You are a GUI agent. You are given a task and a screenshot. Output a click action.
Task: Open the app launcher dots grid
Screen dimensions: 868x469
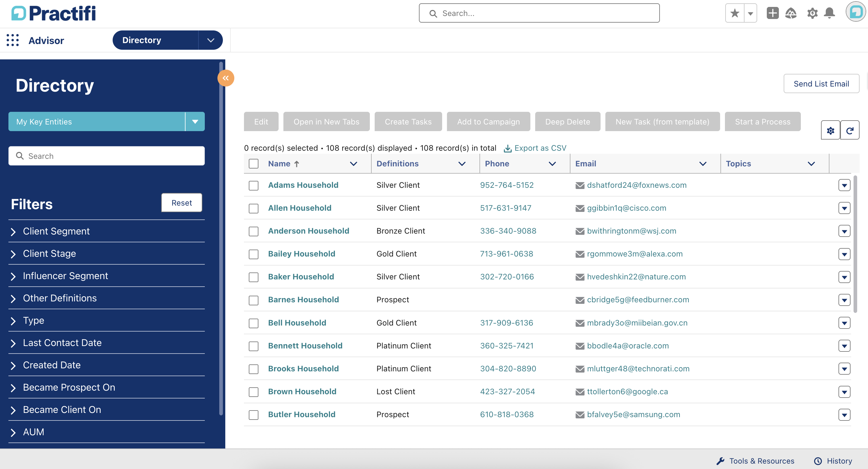[x=13, y=40]
